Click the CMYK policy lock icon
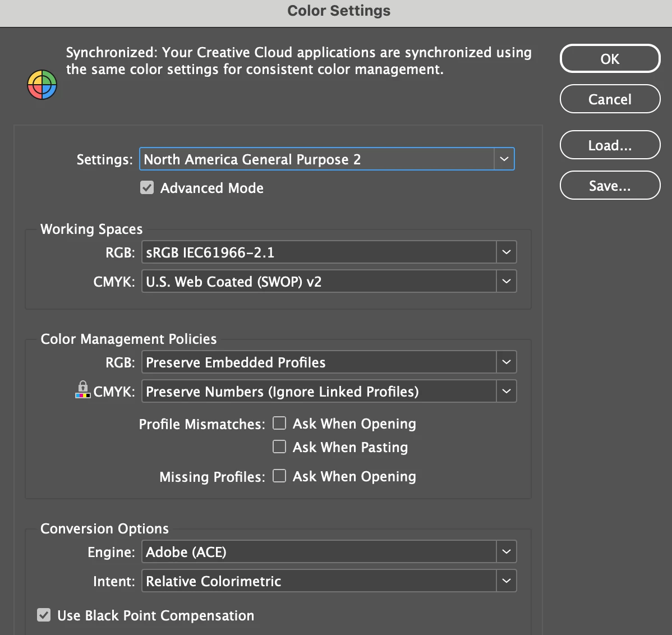Viewport: 672px width, 635px height. pos(82,389)
